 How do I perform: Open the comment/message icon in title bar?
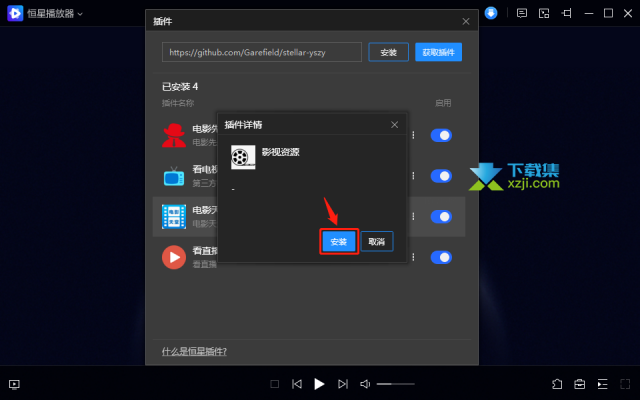[x=522, y=13]
